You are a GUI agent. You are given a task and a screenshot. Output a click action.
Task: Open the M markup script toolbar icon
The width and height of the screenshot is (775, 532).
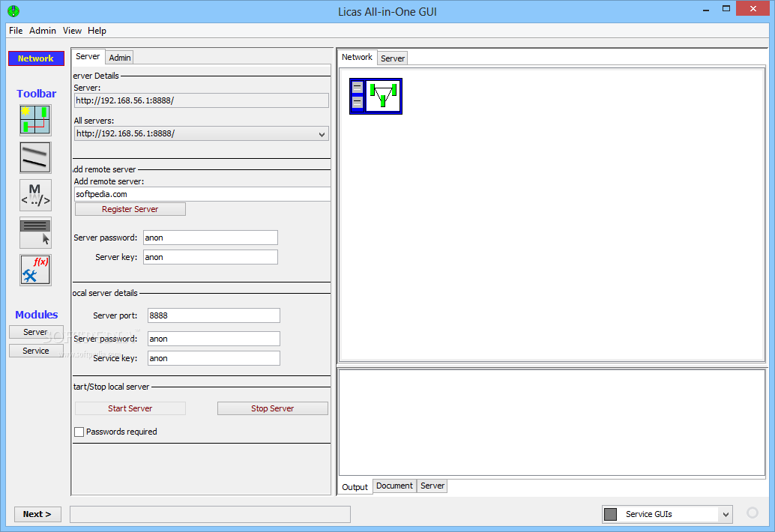click(35, 195)
